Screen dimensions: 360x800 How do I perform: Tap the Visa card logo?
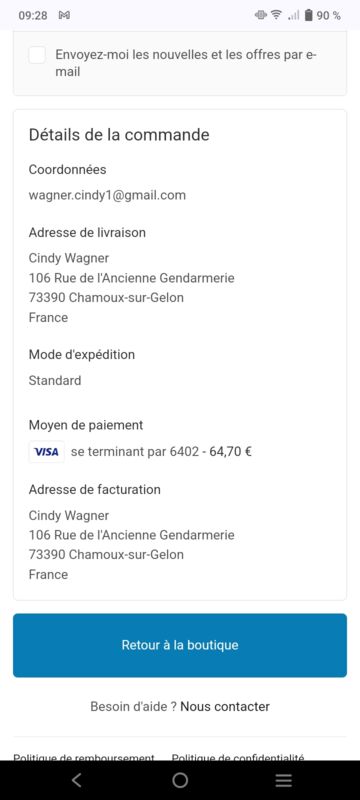point(46,452)
